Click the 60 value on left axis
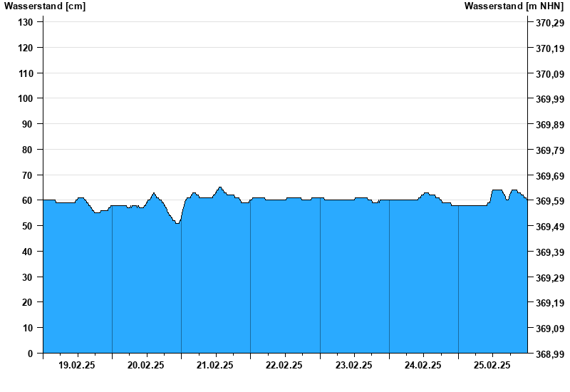 point(28,200)
